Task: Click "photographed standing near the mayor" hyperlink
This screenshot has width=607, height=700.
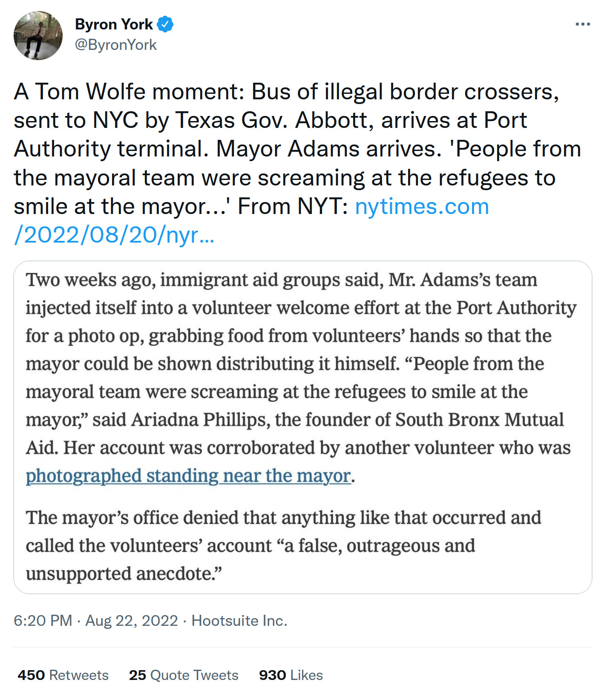Action: [x=188, y=476]
